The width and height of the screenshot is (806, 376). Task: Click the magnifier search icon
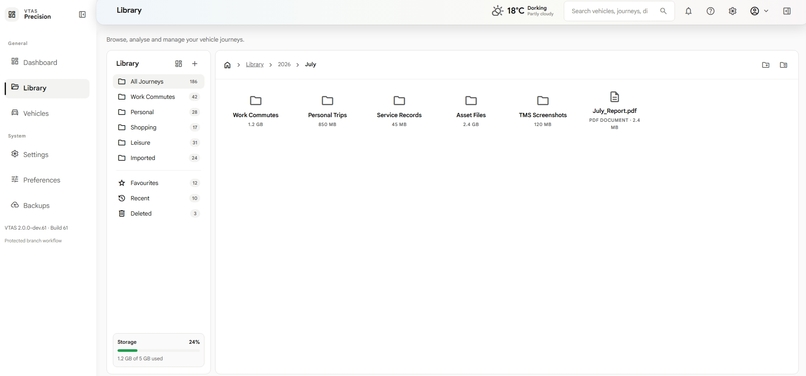click(663, 11)
